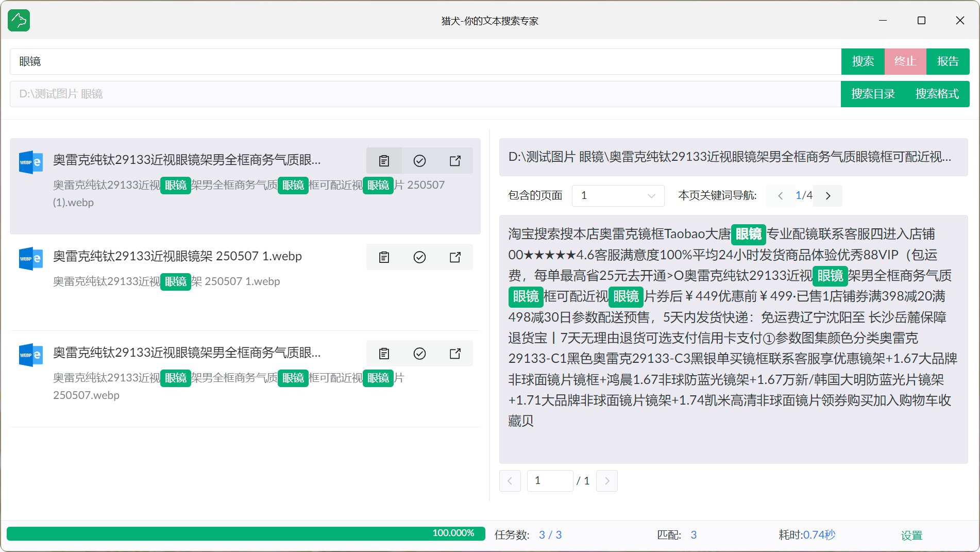The image size is (980, 552).
Task: Click the search keyword field containing 眼镜
Action: 426,61
